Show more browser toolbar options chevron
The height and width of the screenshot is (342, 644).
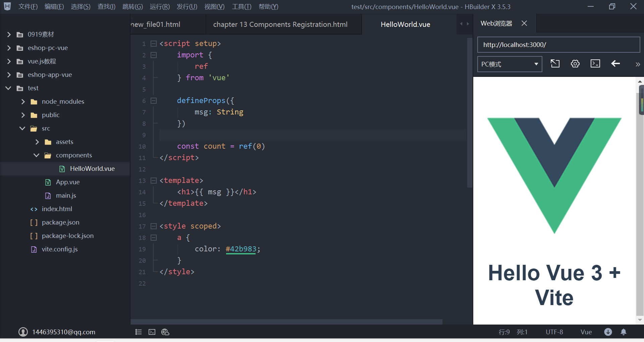click(x=638, y=64)
